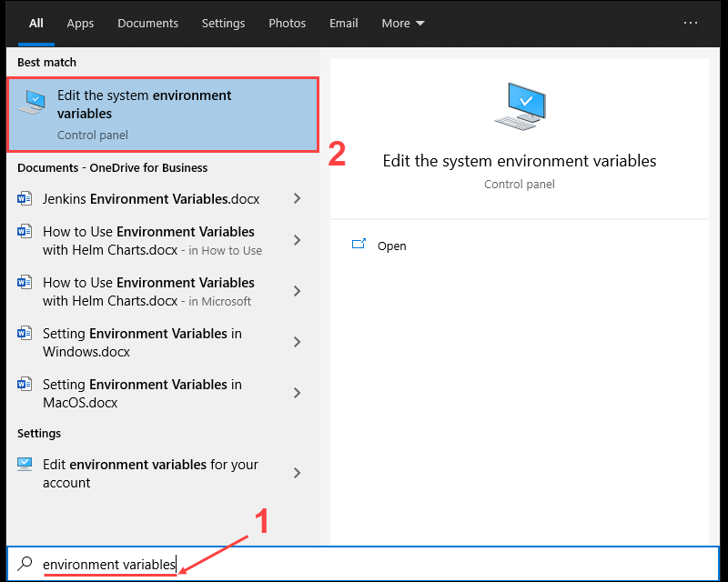The width and height of the screenshot is (728, 582).
Task: Expand arrow for Jenkins Environment Variables.docx
Action: click(x=298, y=198)
